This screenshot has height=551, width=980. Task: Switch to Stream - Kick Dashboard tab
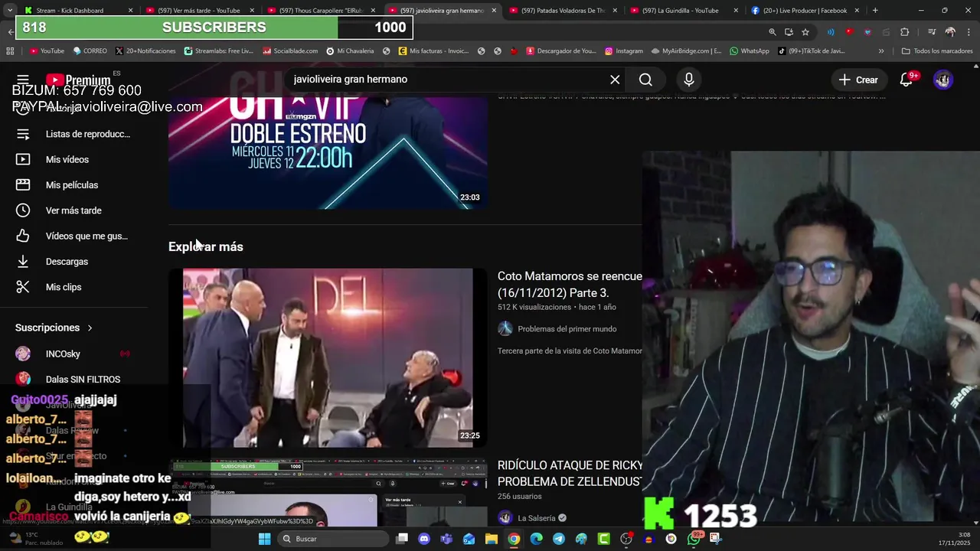pyautogui.click(x=79, y=11)
